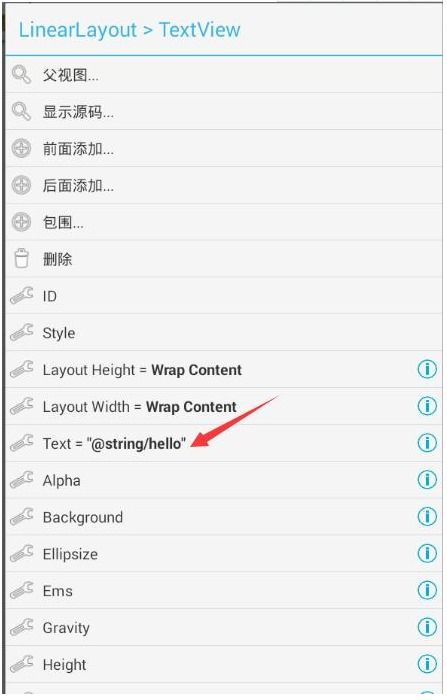The image size is (447, 700).
Task: Click info icon beside Height
Action: [x=427, y=664]
